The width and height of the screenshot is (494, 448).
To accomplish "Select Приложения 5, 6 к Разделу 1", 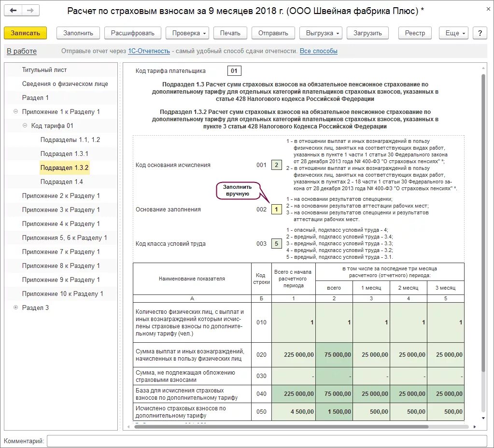I will pyautogui.click(x=65, y=238).
